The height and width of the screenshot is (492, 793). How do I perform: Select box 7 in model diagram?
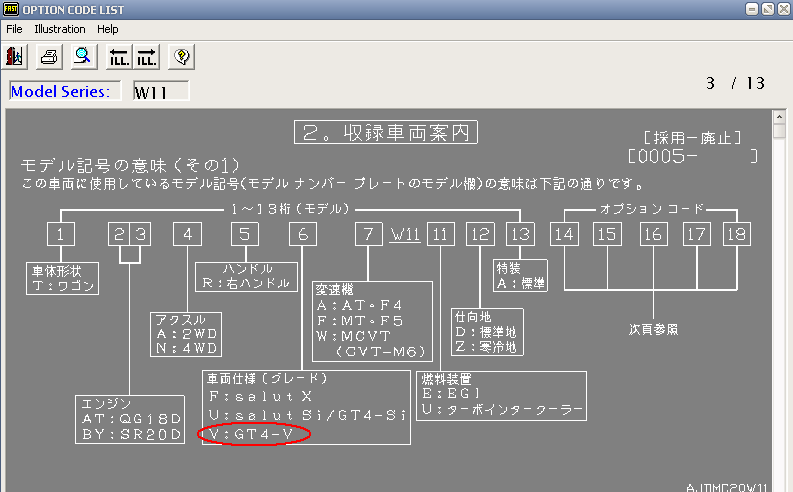[369, 235]
